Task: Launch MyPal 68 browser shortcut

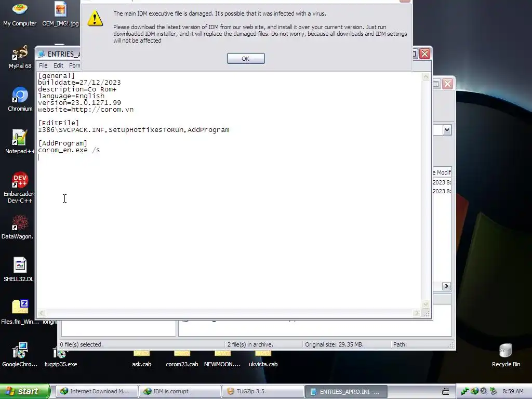Action: pyautogui.click(x=20, y=57)
